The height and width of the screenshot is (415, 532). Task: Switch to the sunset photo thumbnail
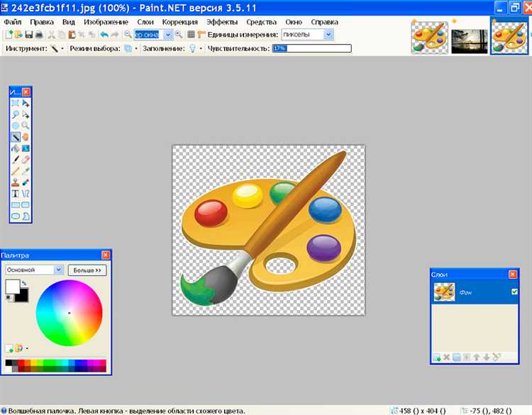click(x=470, y=41)
